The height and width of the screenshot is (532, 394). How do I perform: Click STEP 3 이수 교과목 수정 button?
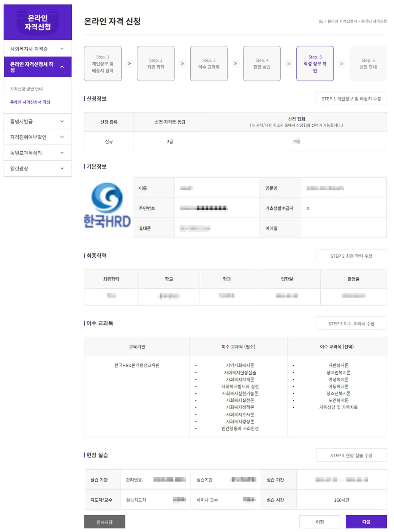click(x=351, y=323)
